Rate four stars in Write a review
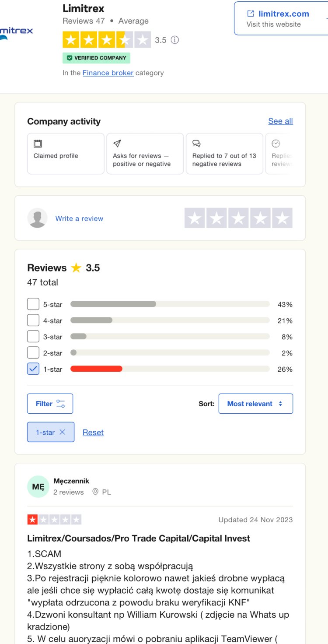The height and width of the screenshot is (644, 328). [x=260, y=218]
